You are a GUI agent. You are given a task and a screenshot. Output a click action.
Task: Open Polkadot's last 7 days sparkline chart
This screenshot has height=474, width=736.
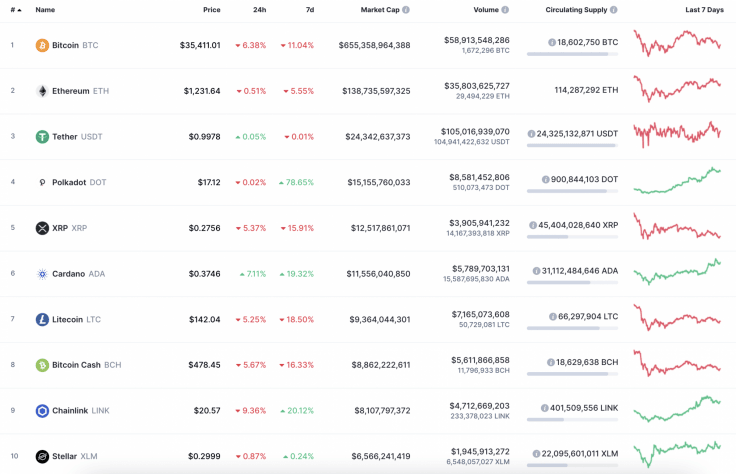tap(677, 181)
